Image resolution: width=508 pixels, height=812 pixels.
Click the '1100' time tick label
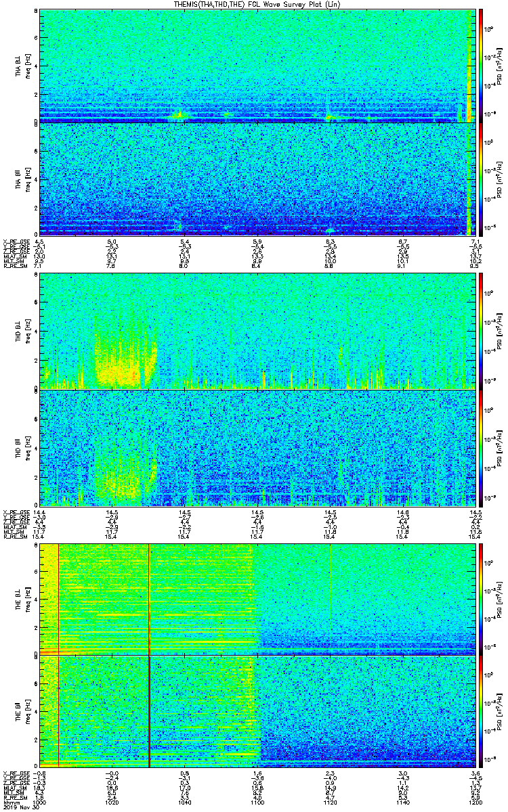click(x=257, y=802)
